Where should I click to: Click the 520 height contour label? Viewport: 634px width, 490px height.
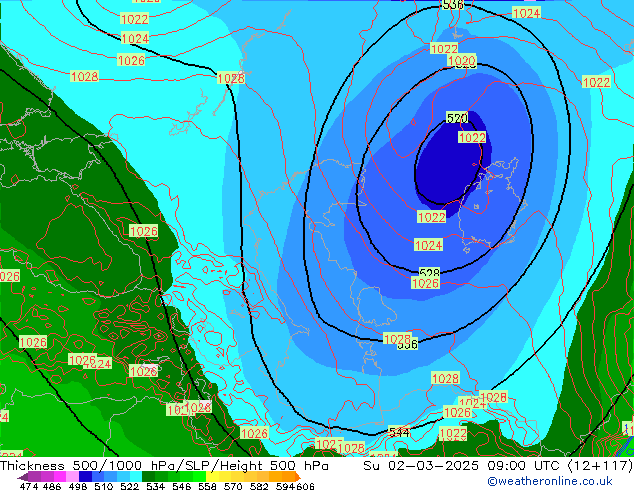457,118
